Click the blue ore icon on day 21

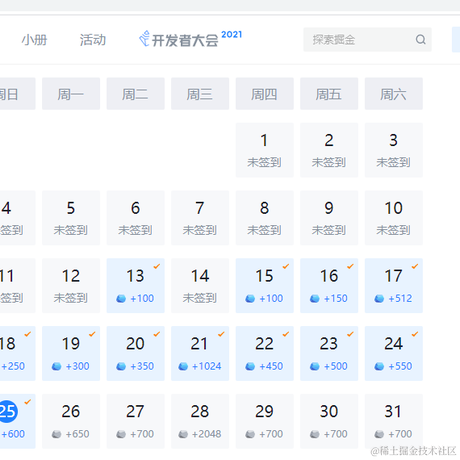(183, 366)
